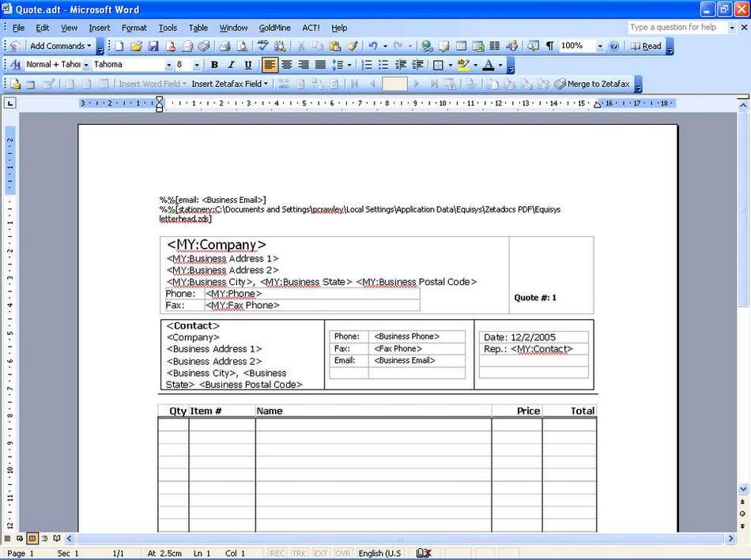Toggle bold formatting

point(214,65)
